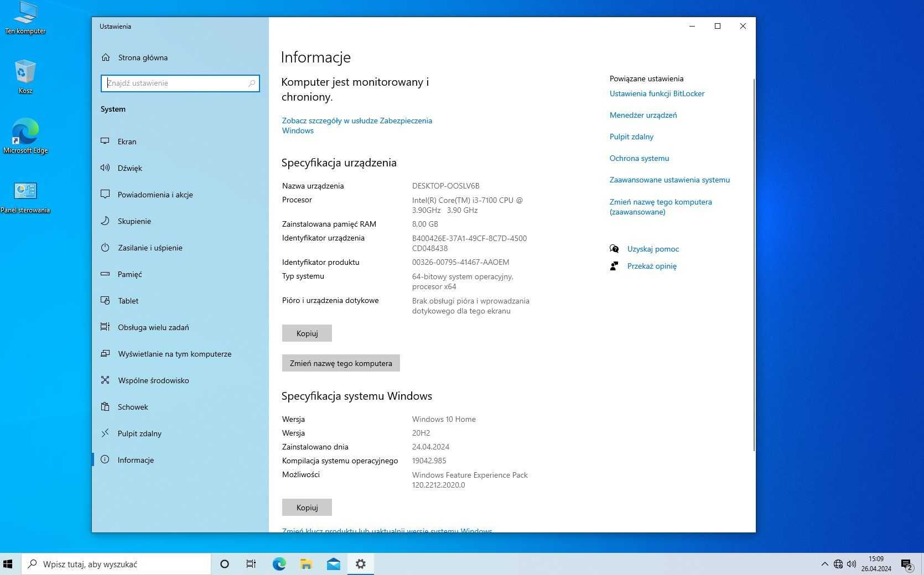Click taskbar search box Wpisz tutaj
This screenshot has width=924, height=575.
(x=116, y=564)
